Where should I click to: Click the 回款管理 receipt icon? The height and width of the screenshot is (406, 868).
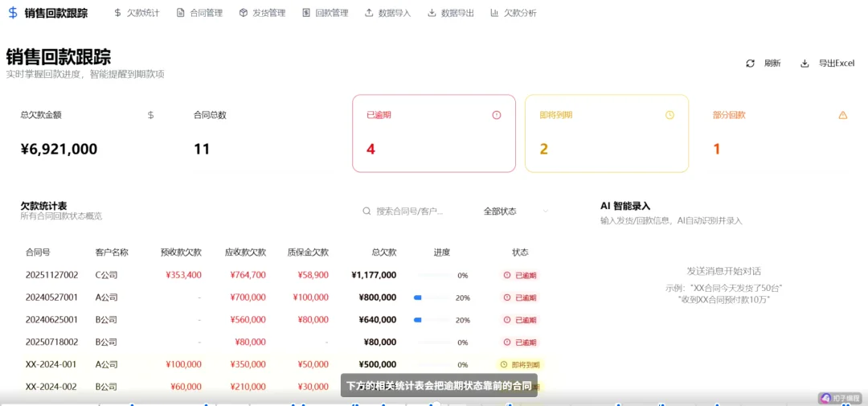[x=306, y=13]
